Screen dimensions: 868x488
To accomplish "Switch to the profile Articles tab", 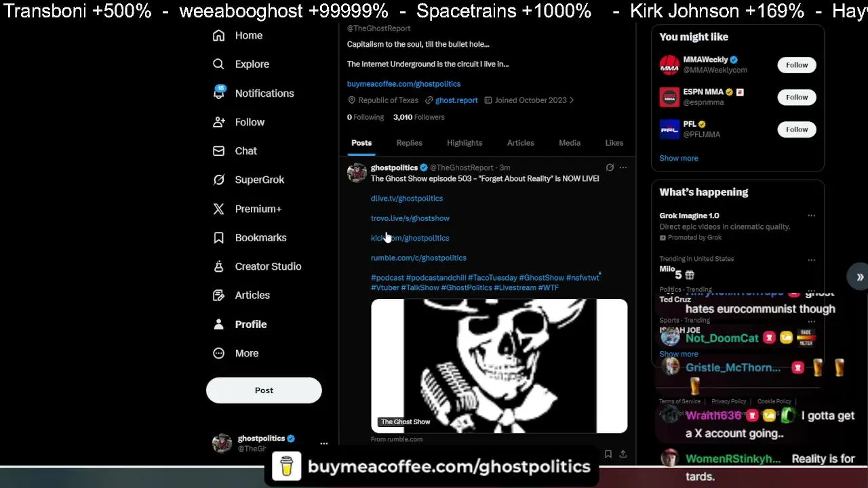I will (x=521, y=143).
